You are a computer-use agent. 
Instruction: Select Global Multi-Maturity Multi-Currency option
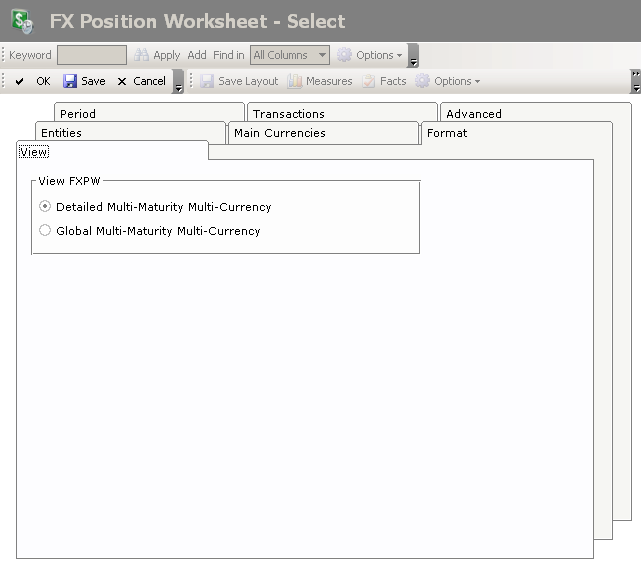(x=45, y=231)
